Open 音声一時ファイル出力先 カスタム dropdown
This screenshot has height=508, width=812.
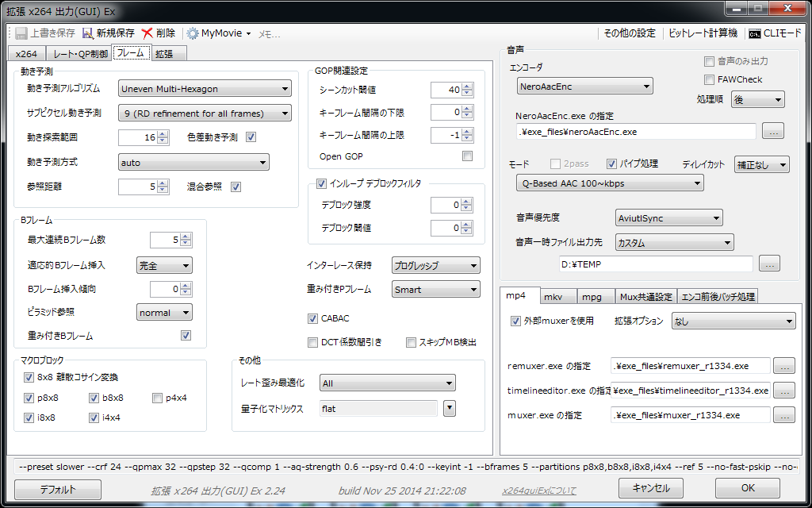coord(674,242)
